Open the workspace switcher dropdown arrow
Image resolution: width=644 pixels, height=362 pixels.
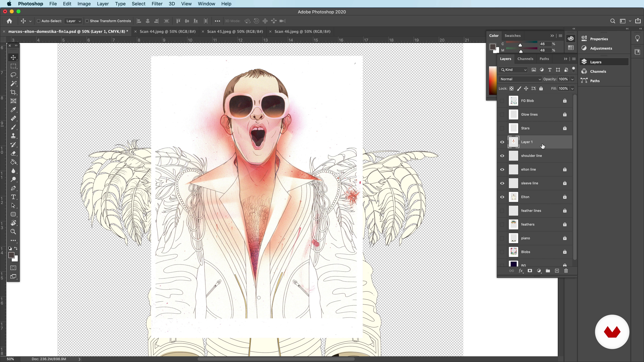tap(630, 21)
